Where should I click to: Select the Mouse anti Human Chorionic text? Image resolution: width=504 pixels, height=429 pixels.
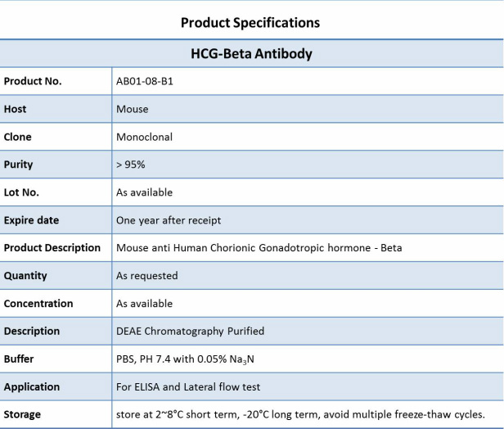(186, 248)
